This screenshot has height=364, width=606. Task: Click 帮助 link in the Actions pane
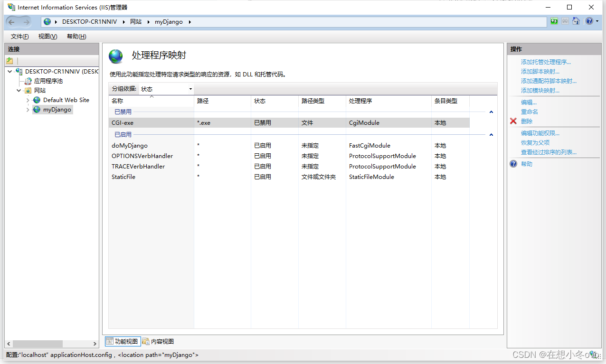click(527, 164)
